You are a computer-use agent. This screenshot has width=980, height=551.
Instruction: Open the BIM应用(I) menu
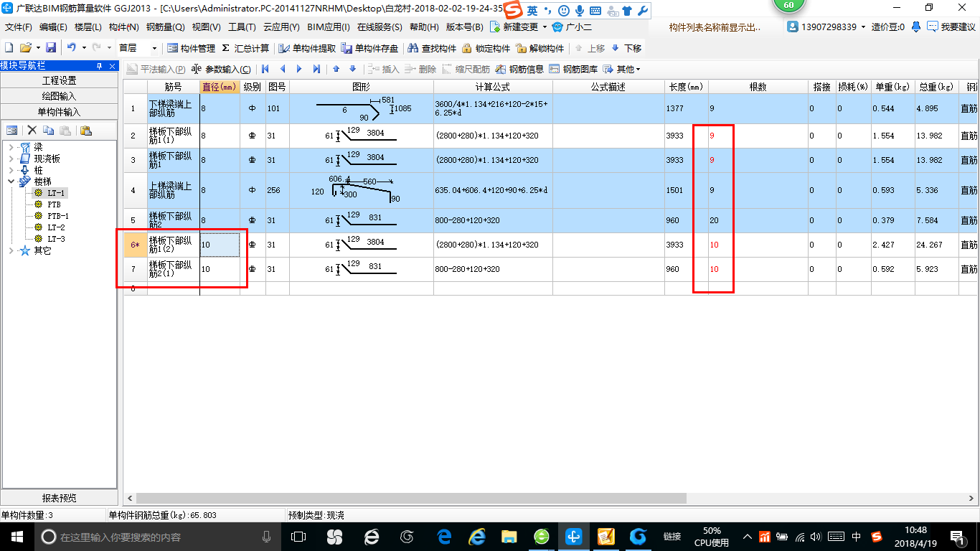328,27
